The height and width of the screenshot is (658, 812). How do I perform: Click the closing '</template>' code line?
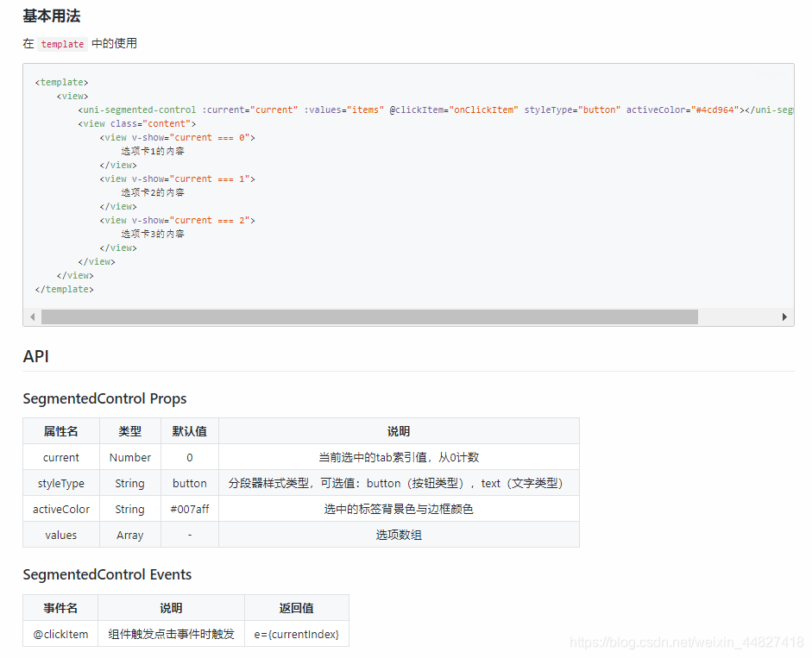64,290
